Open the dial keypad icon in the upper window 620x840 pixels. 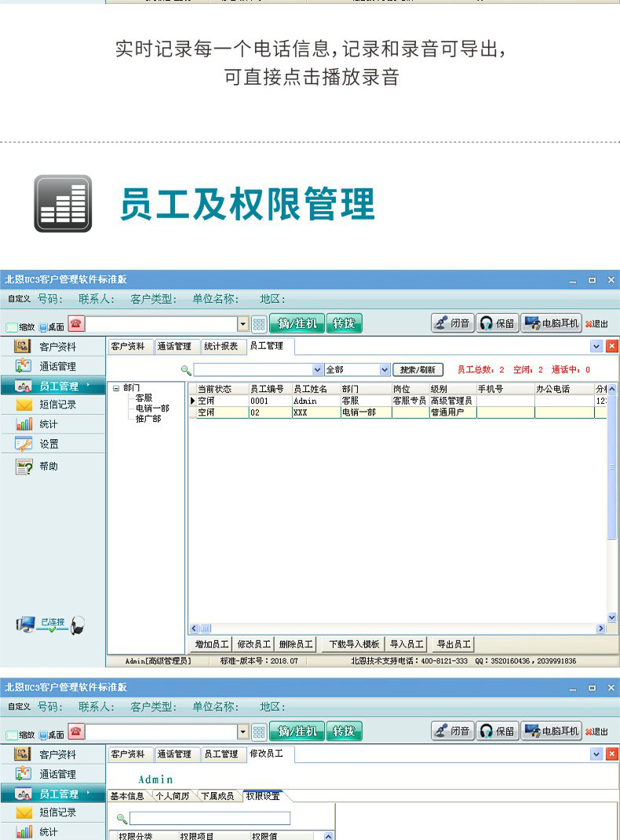click(259, 324)
